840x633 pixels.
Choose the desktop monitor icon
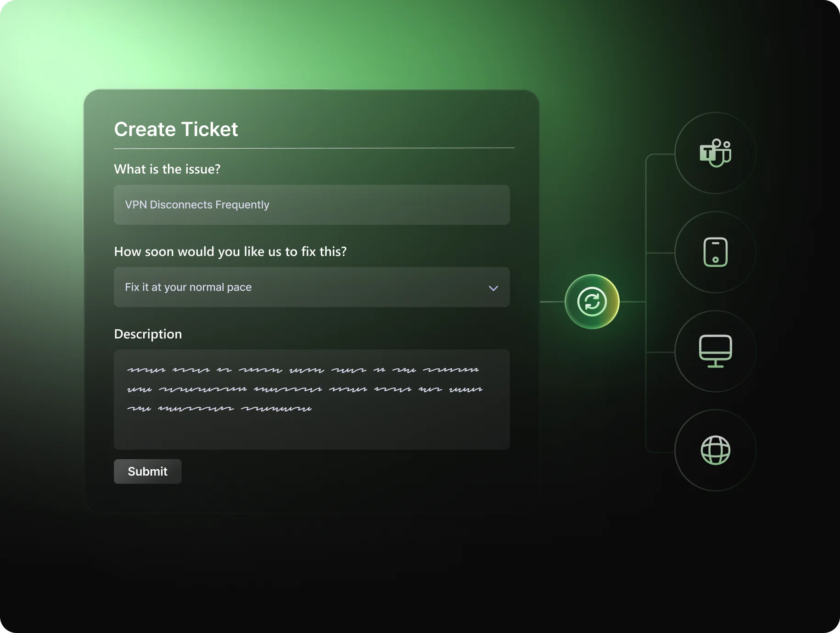pyautogui.click(x=715, y=351)
